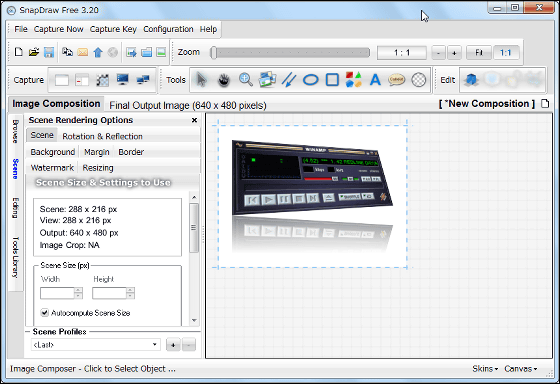Switch to Editing vertical side tab
The image size is (560, 384).
pos(16,208)
